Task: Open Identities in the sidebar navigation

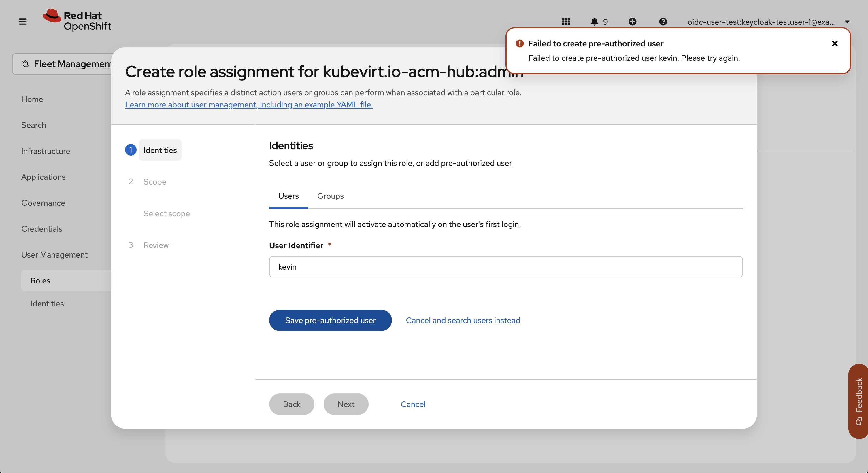Action: tap(47, 304)
